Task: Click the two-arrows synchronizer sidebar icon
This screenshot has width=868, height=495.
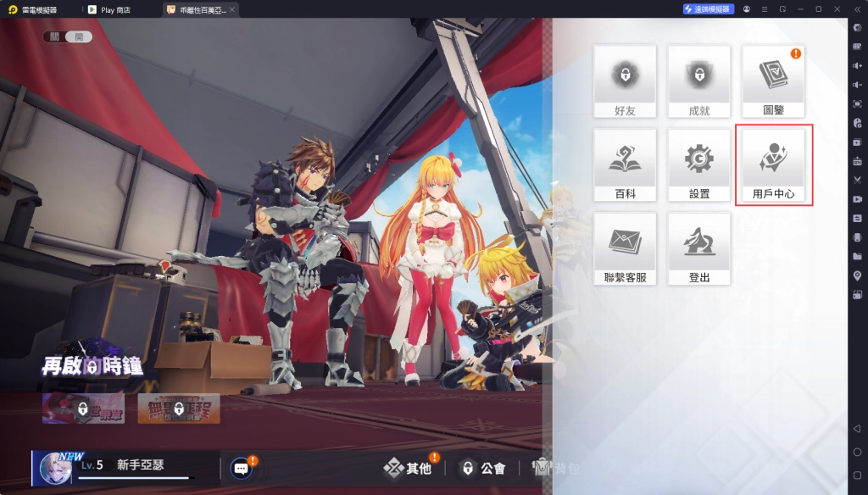Action: [858, 218]
